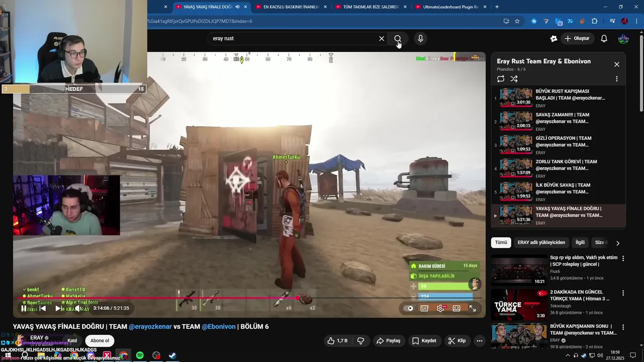
Task: Open the Shazam browser extension
Action: point(534,21)
